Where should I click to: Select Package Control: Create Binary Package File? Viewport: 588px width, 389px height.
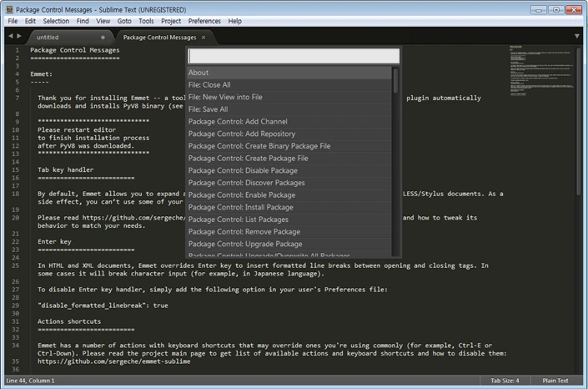289,146
